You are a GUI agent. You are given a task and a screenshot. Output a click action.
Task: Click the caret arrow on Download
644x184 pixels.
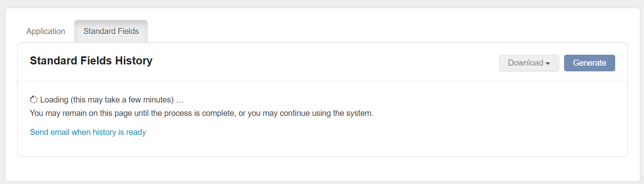548,64
